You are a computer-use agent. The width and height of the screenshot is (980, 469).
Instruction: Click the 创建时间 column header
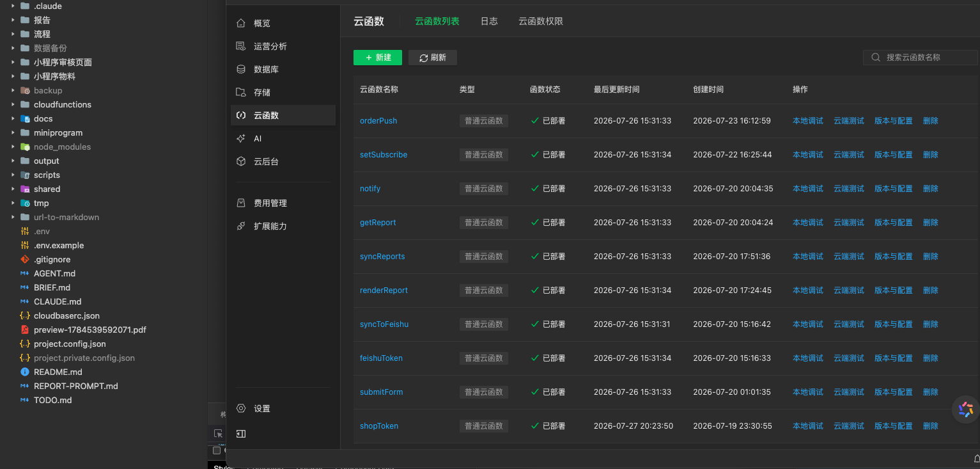point(708,90)
